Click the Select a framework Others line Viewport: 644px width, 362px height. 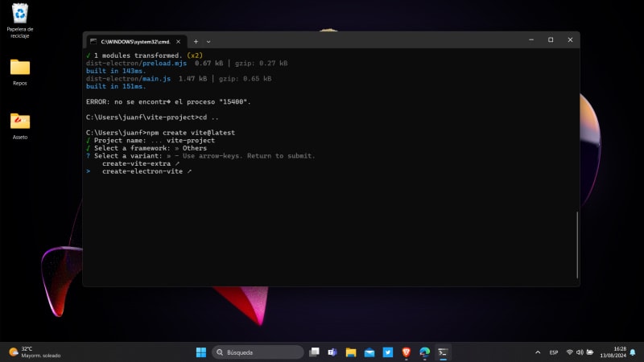pyautogui.click(x=147, y=148)
